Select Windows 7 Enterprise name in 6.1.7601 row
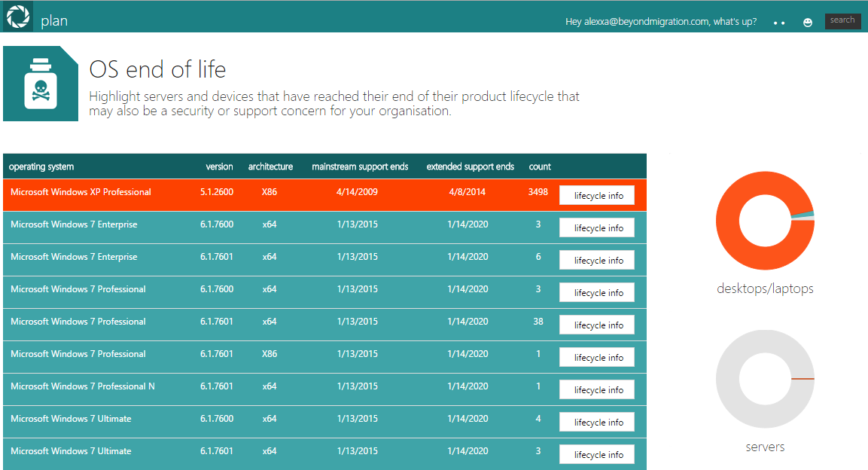The image size is (868, 470). (x=74, y=257)
